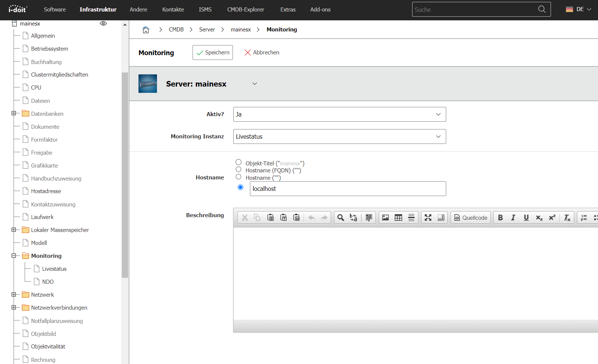598x364 pixels.
Task: Click the localhost hostname text field
Action: tap(347, 189)
